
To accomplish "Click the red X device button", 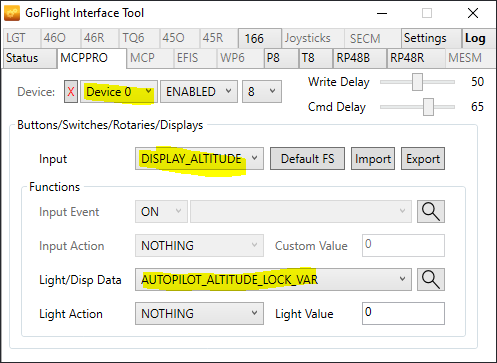I will [71, 91].
